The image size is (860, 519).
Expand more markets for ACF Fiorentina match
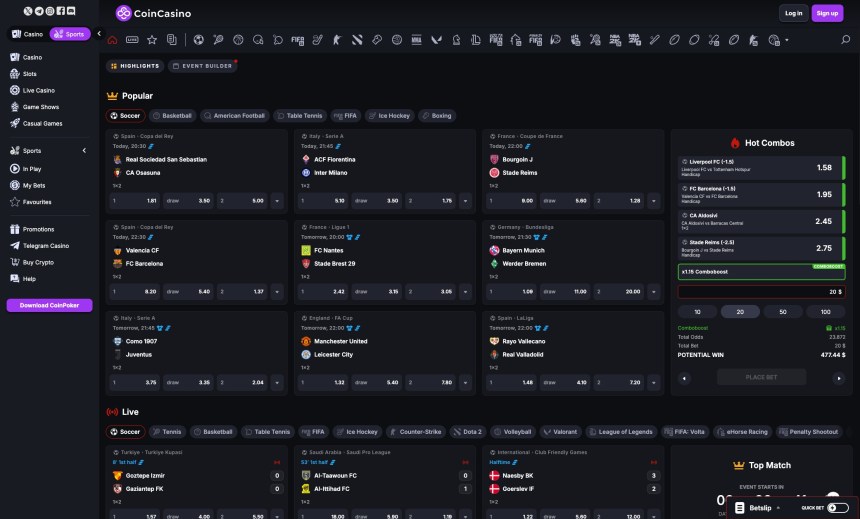(x=465, y=201)
